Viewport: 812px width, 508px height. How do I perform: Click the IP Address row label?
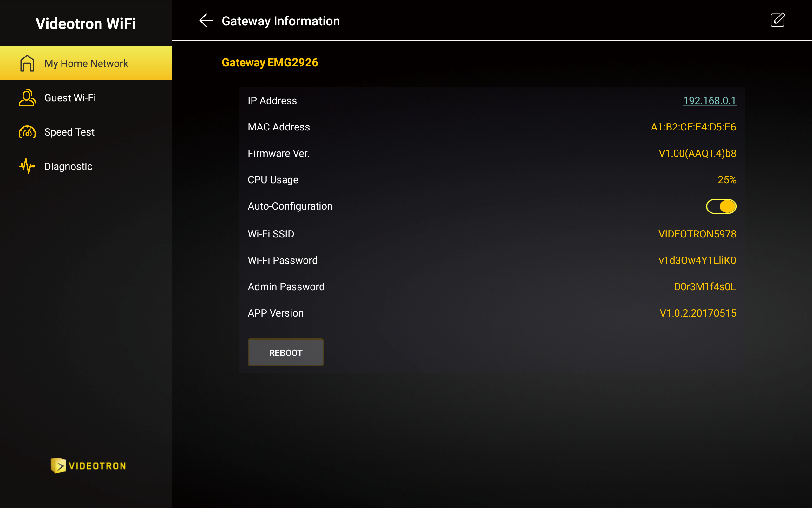coord(272,100)
